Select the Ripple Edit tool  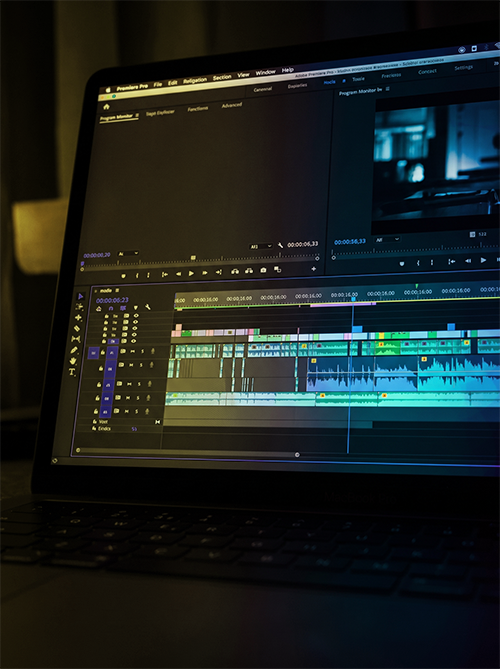pos(78,317)
